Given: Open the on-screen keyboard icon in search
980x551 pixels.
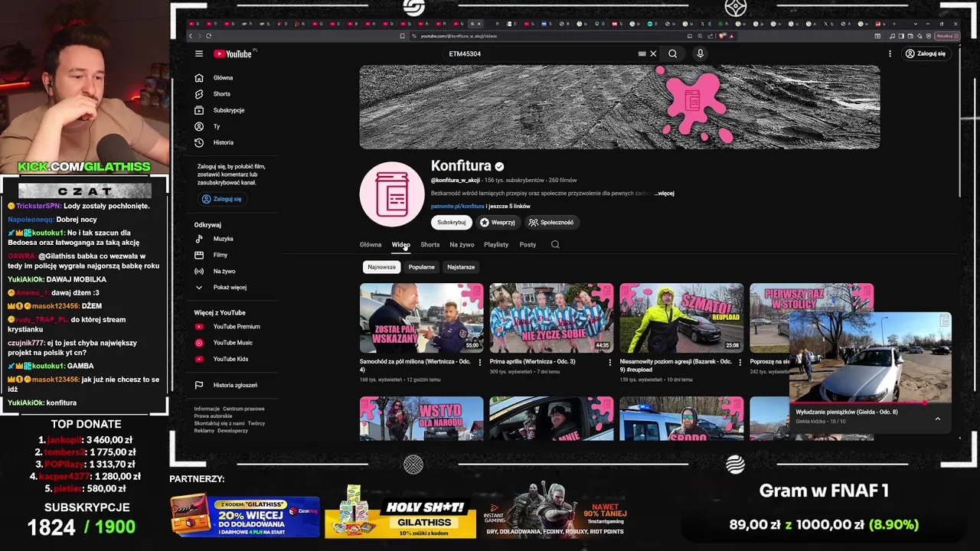Looking at the screenshot, I should click(x=642, y=54).
